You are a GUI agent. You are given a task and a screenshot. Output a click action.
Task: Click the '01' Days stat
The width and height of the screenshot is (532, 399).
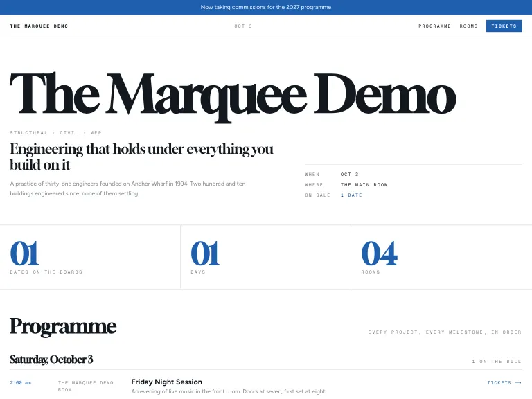(205, 253)
